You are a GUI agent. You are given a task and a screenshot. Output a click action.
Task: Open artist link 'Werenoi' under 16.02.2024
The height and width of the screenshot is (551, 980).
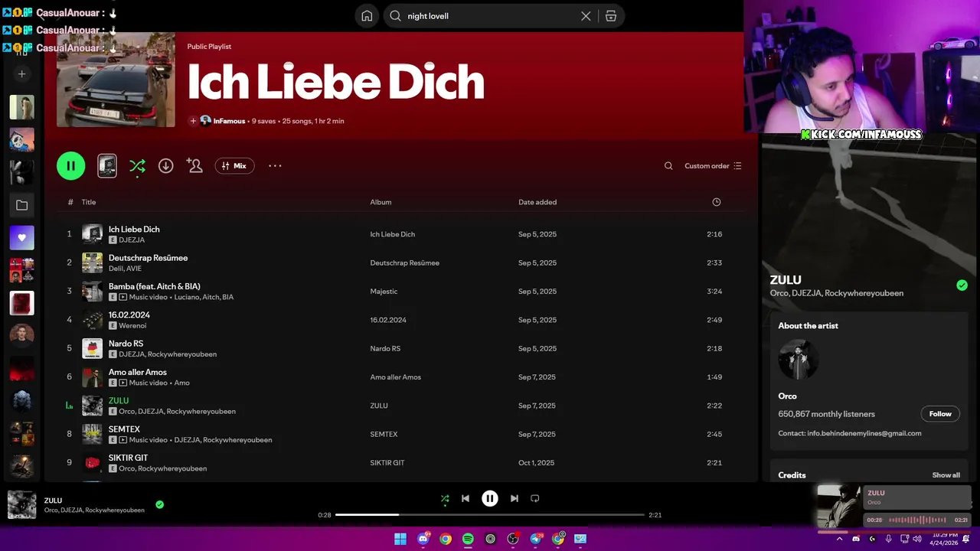pos(132,325)
